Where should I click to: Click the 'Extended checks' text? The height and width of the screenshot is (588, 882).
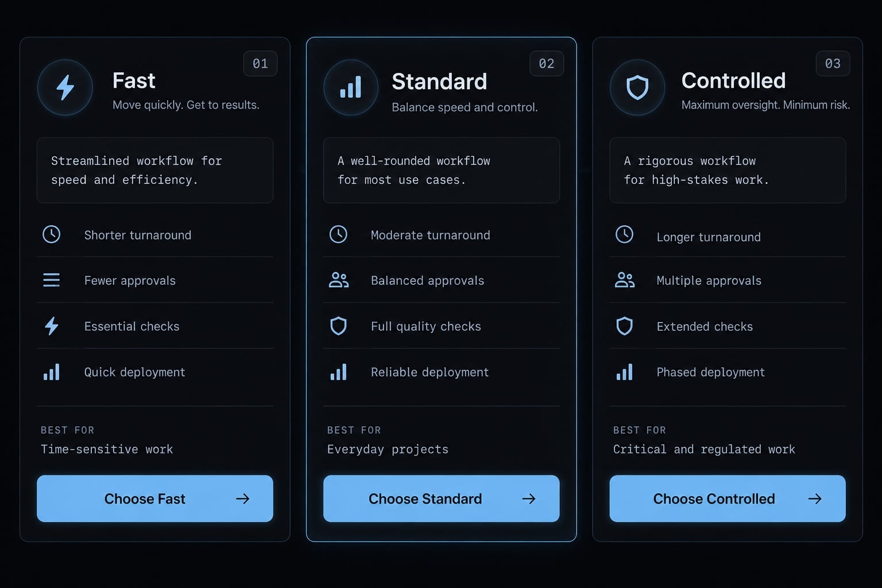[705, 327]
